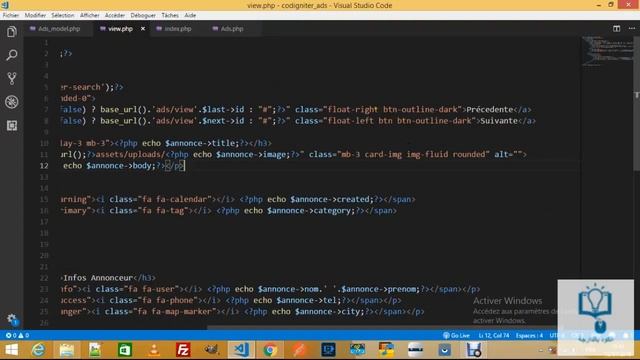Click line number 12 in the gutter
This screenshot has height=360, width=640.
coord(44,166)
